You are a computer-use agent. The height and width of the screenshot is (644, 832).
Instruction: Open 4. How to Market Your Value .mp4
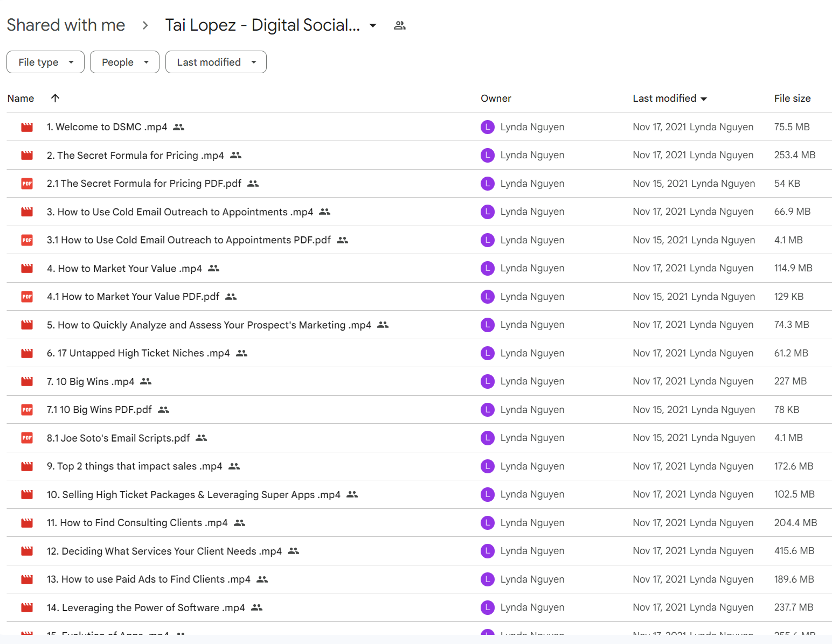pyautogui.click(x=124, y=268)
